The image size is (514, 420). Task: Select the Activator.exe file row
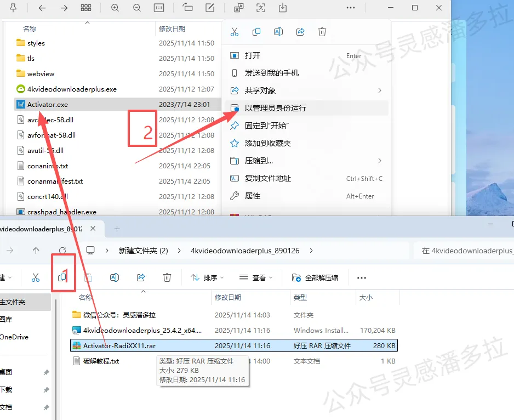click(118, 104)
